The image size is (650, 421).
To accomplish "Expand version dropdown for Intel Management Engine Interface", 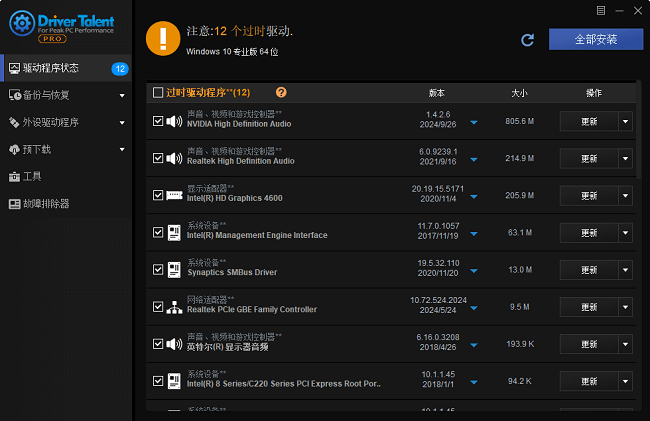I will tap(474, 234).
